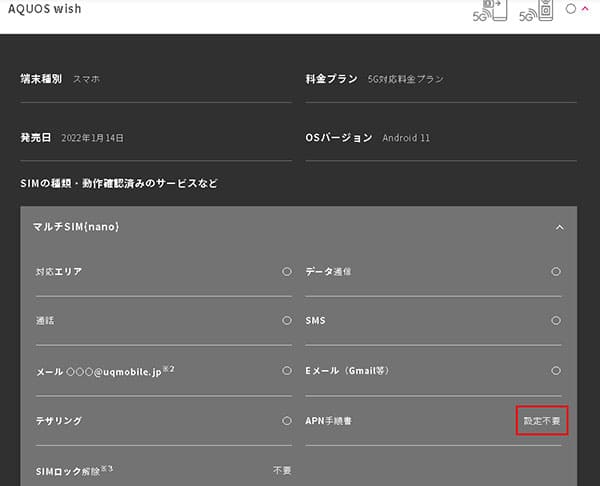Viewport: 600px width, 486px height.
Task: Click the テザリング circle status icon
Action: [287, 421]
